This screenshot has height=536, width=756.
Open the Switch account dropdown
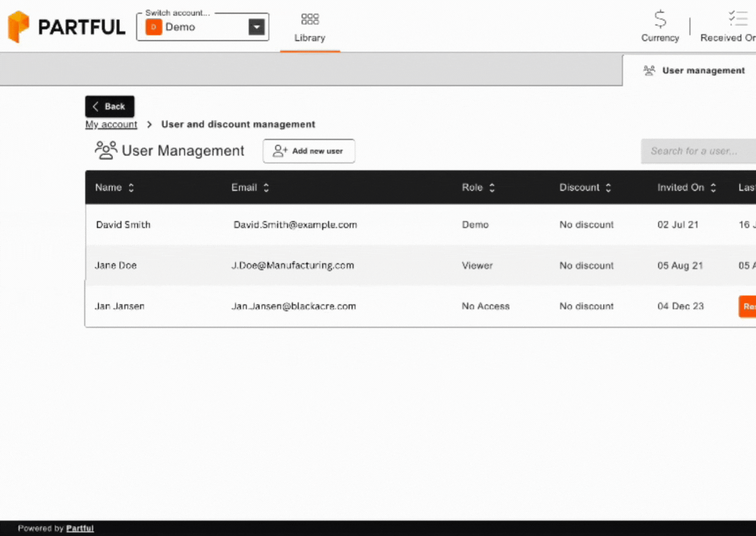[x=203, y=27]
